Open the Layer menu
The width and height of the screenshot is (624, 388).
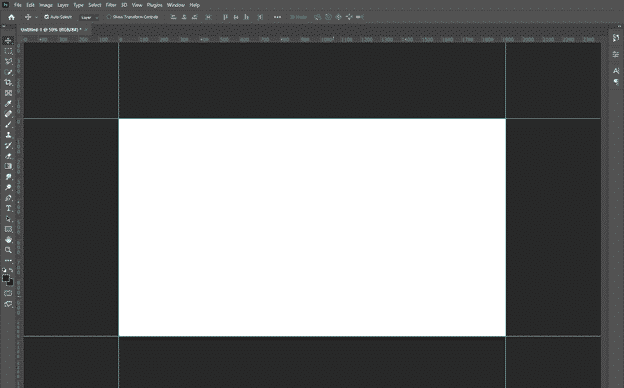tap(63, 5)
